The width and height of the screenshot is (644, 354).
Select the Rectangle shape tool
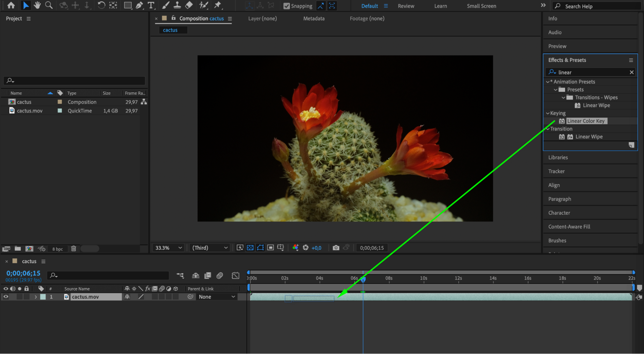coord(128,5)
